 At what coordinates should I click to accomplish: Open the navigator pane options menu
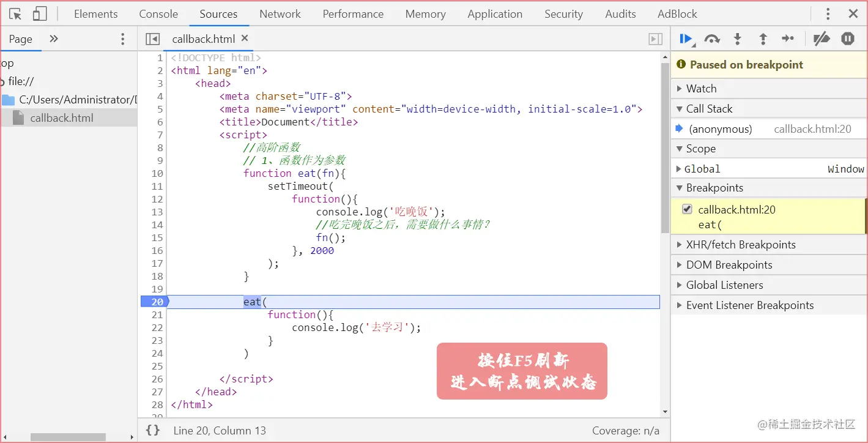(x=122, y=39)
